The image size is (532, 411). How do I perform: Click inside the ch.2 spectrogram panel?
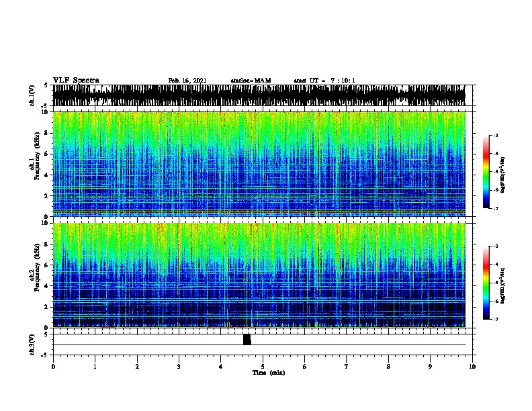pos(259,275)
